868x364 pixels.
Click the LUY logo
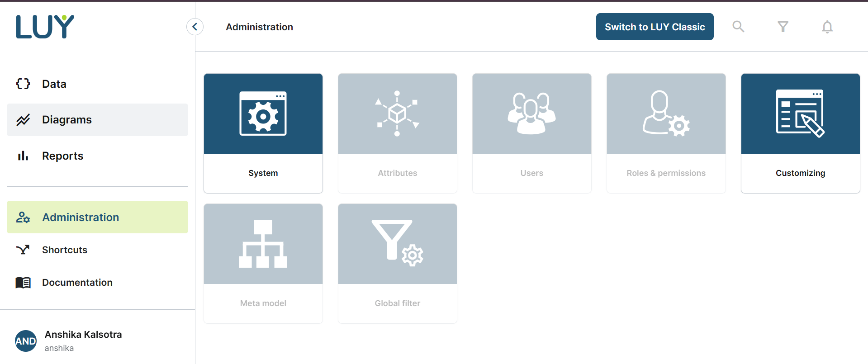pos(45,27)
